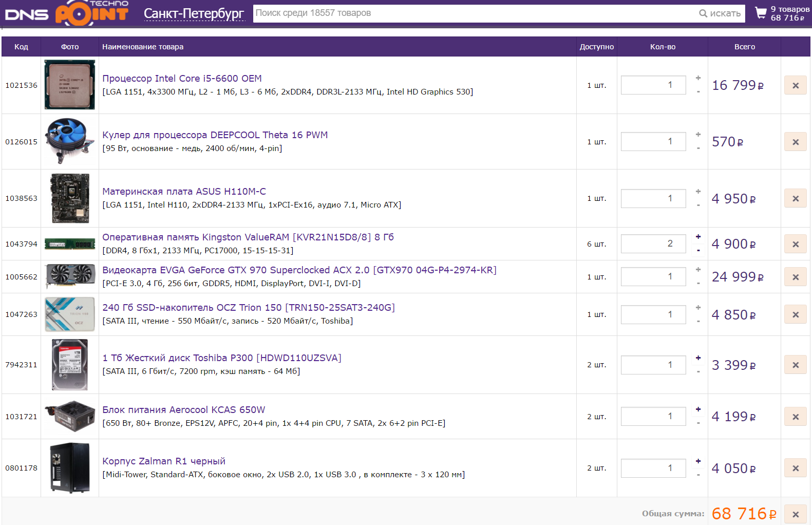
Task: Decrease quantity of OCZ Trion 150 SSD
Action: 698,321
